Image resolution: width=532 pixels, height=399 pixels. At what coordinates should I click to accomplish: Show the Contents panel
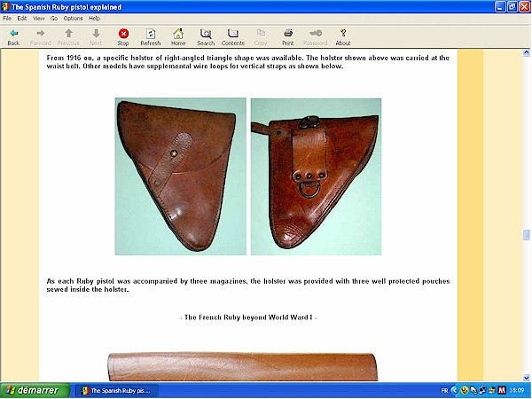(233, 36)
